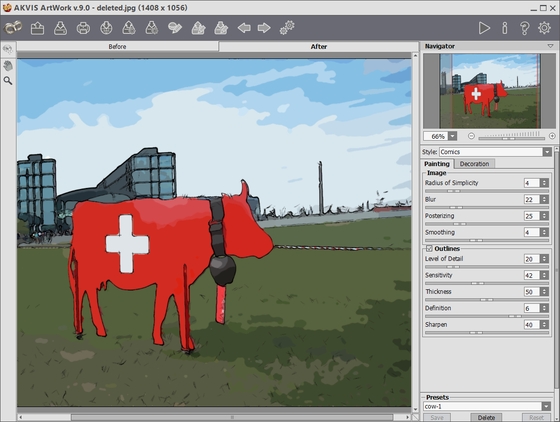The width and height of the screenshot is (560, 422).
Task: Click the Redo right arrow icon
Action: (264, 28)
